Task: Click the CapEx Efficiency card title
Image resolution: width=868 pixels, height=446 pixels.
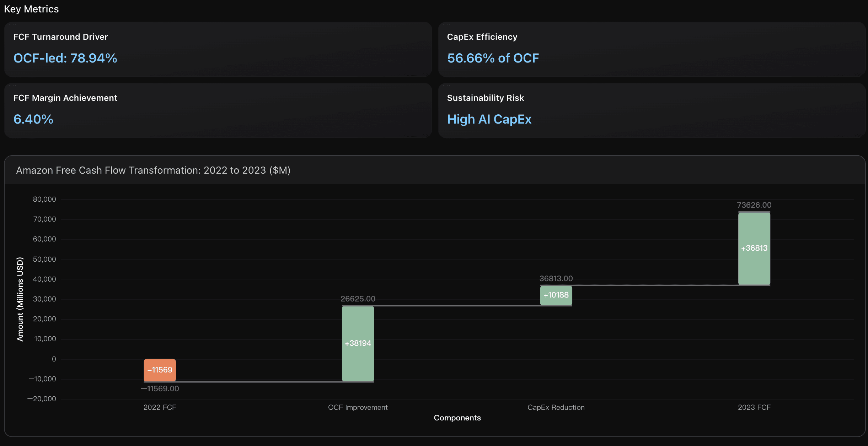Action: tap(482, 37)
